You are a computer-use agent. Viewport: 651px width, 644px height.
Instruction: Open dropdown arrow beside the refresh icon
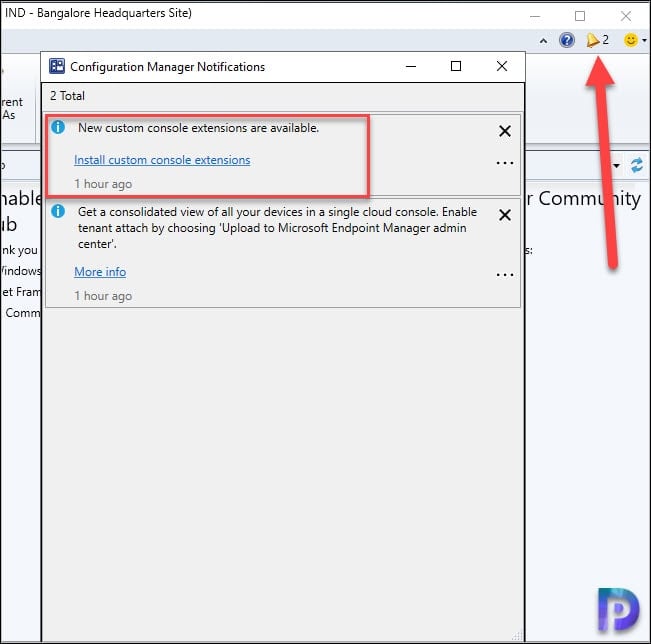point(617,166)
